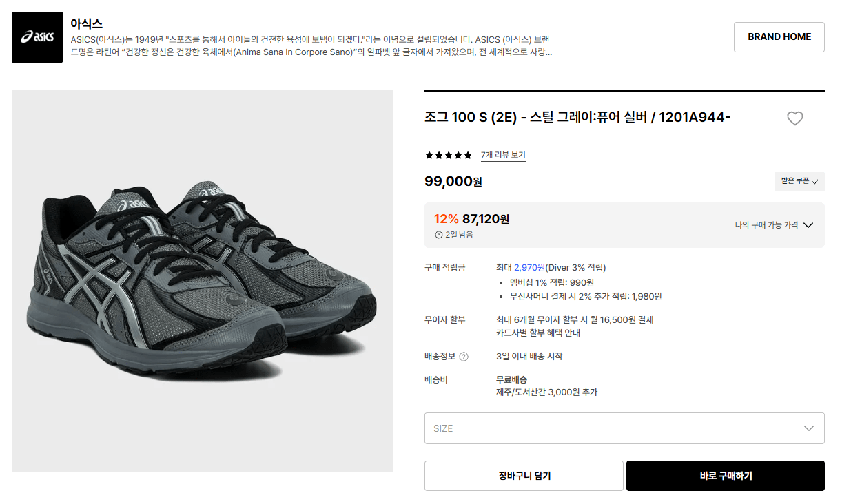Click the 조그 100 S product title
This screenshot has height=504, width=851.
click(x=577, y=117)
